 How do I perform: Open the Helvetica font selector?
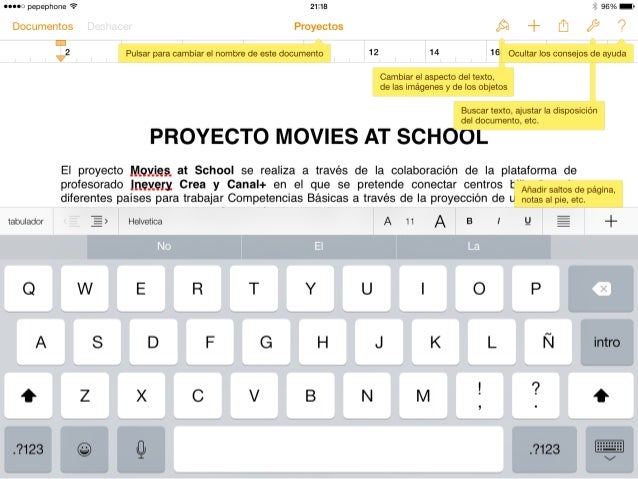pos(246,221)
